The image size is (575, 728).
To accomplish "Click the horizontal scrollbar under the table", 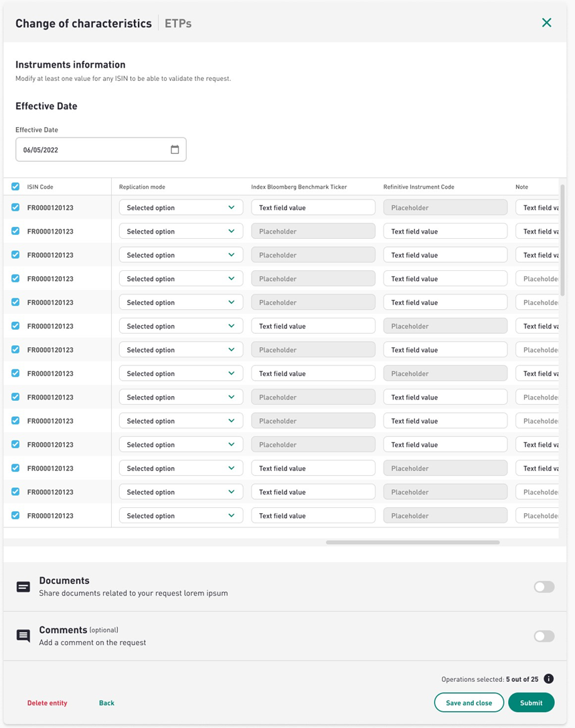I will 412,542.
